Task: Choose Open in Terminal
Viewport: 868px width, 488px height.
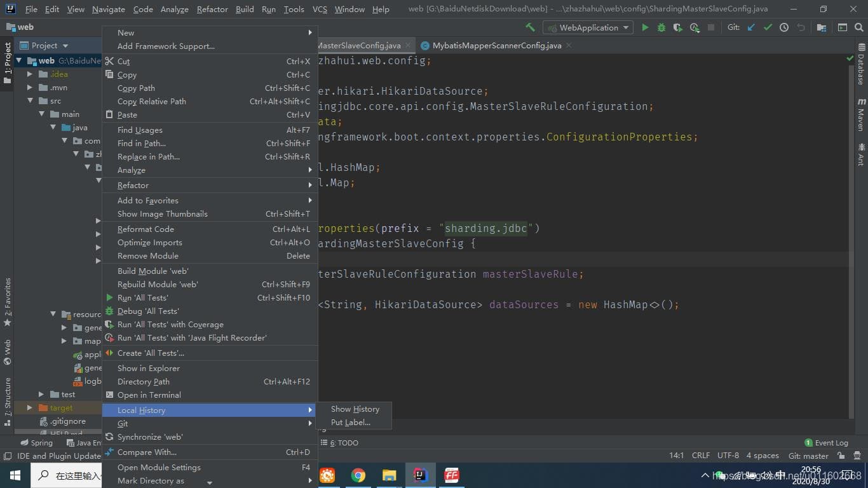Action: click(x=210, y=395)
